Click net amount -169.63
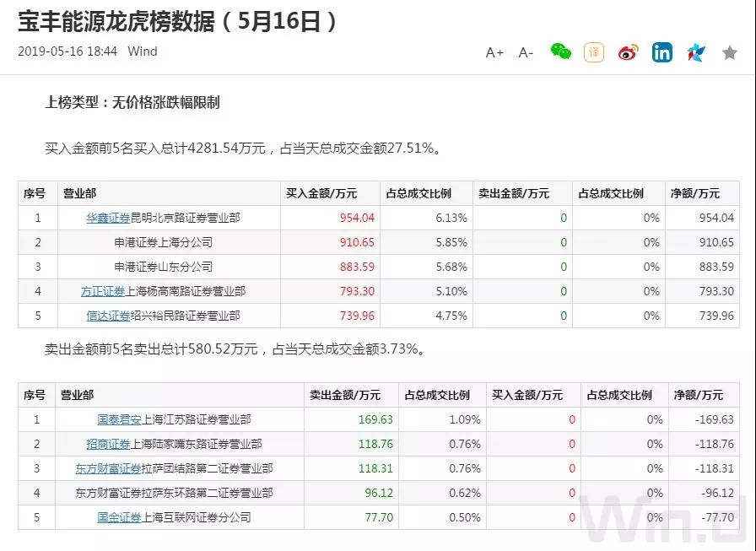 715,419
